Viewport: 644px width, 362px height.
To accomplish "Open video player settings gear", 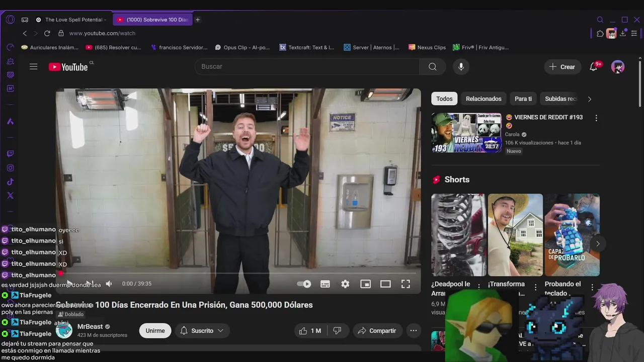I will (345, 284).
